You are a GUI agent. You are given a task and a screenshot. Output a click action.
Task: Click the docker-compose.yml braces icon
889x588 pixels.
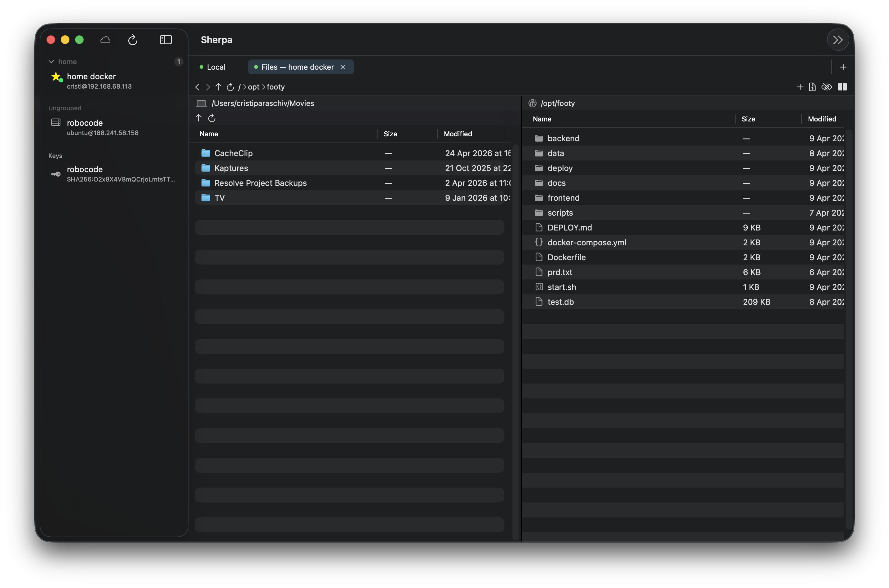539,242
